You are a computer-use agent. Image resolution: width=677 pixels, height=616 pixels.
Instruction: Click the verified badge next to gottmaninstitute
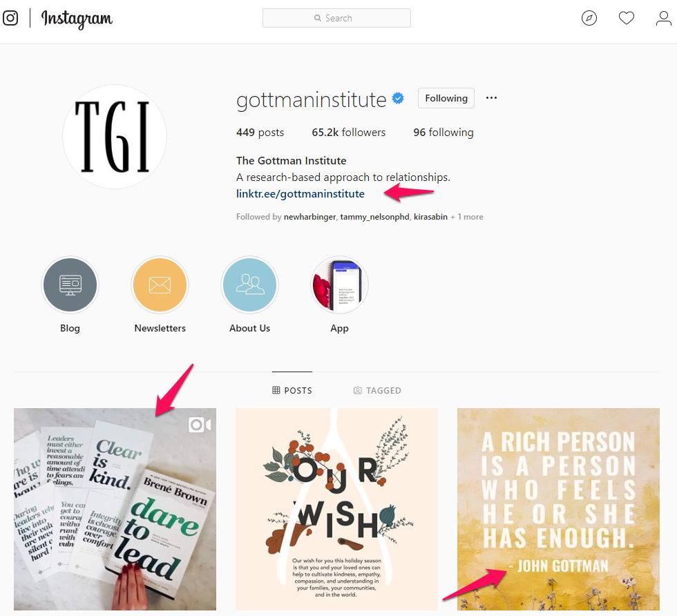point(398,99)
